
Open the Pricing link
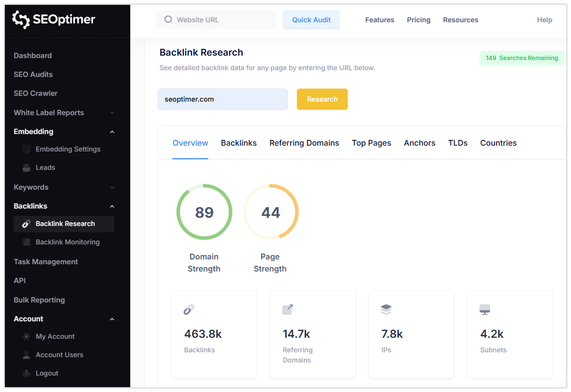[x=418, y=20]
